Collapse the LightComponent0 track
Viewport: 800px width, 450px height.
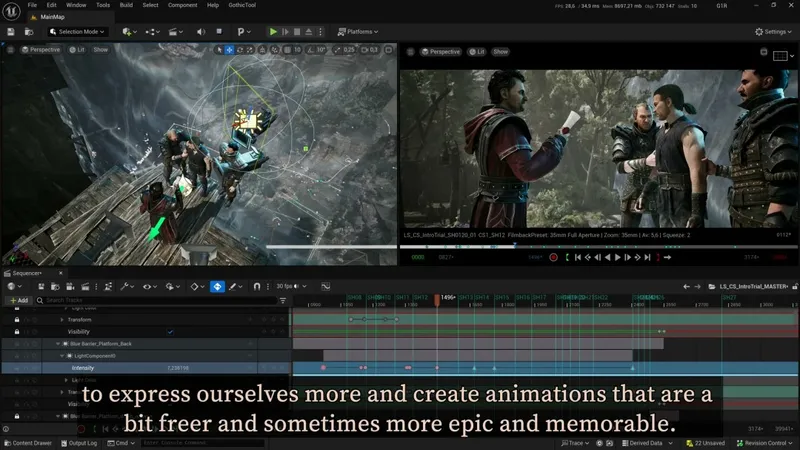[x=60, y=355]
